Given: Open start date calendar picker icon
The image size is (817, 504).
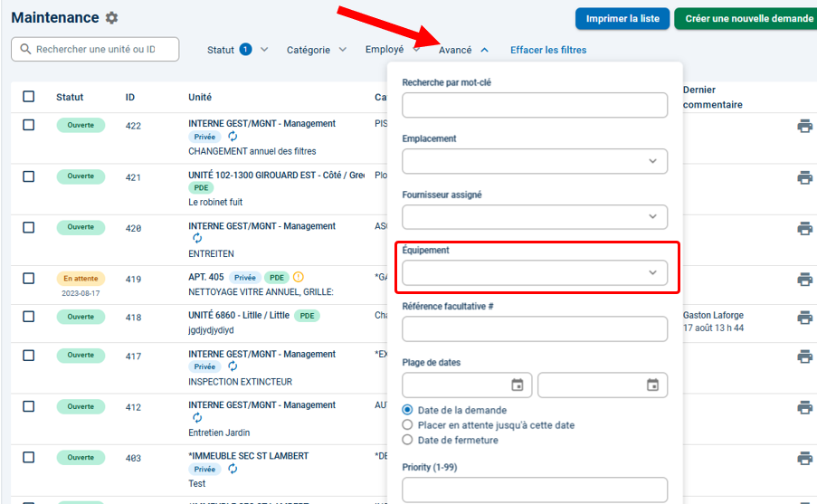Looking at the screenshot, I should (517, 385).
